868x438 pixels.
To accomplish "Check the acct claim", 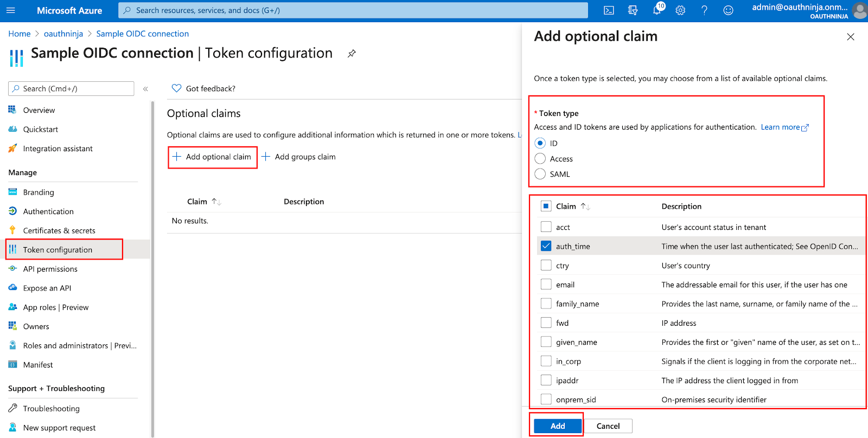I will (546, 227).
